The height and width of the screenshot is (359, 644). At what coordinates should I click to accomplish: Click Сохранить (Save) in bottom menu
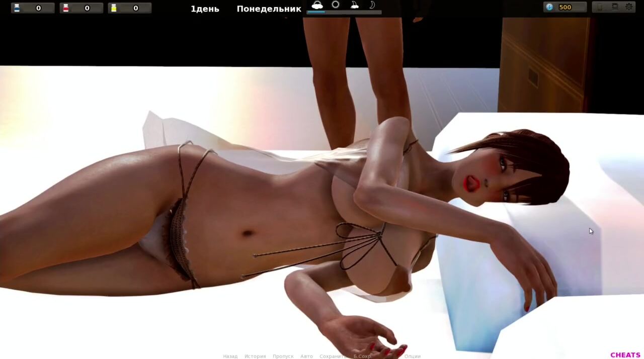[332, 356]
